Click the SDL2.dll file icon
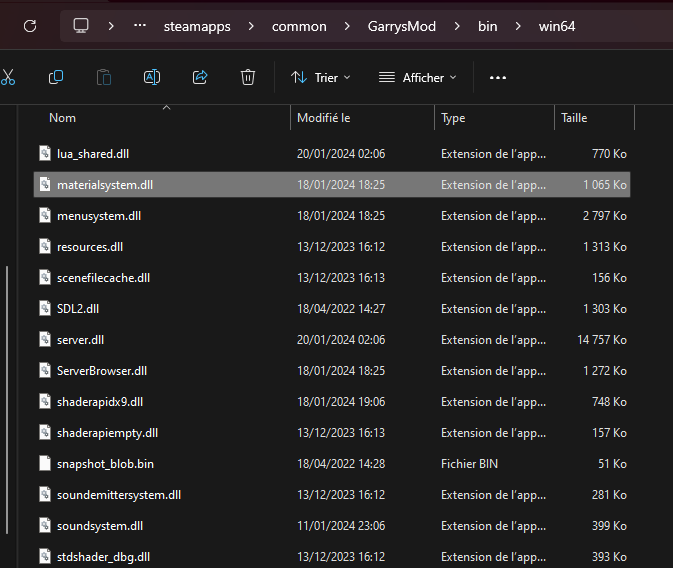This screenshot has width=673, height=568. coord(45,308)
